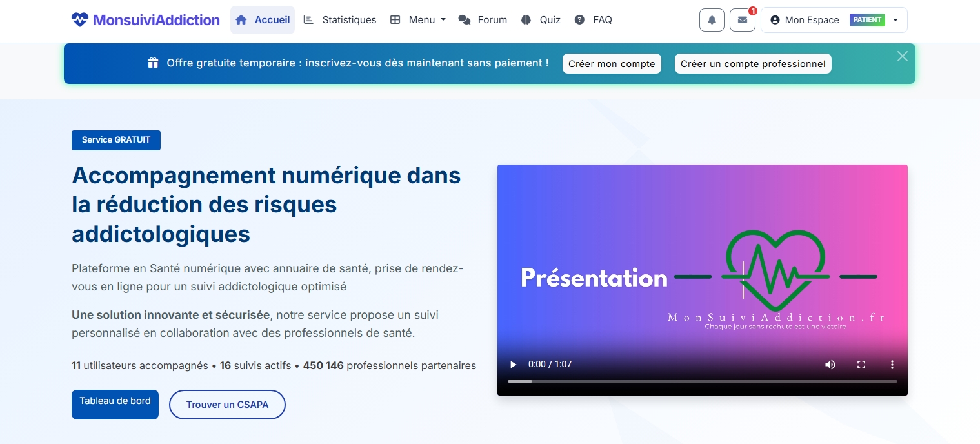
Task: Click the video progress bar
Action: tap(702, 381)
